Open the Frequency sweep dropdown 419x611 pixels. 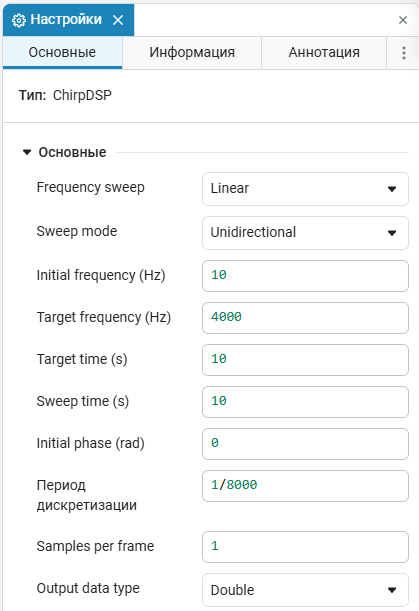coord(305,189)
